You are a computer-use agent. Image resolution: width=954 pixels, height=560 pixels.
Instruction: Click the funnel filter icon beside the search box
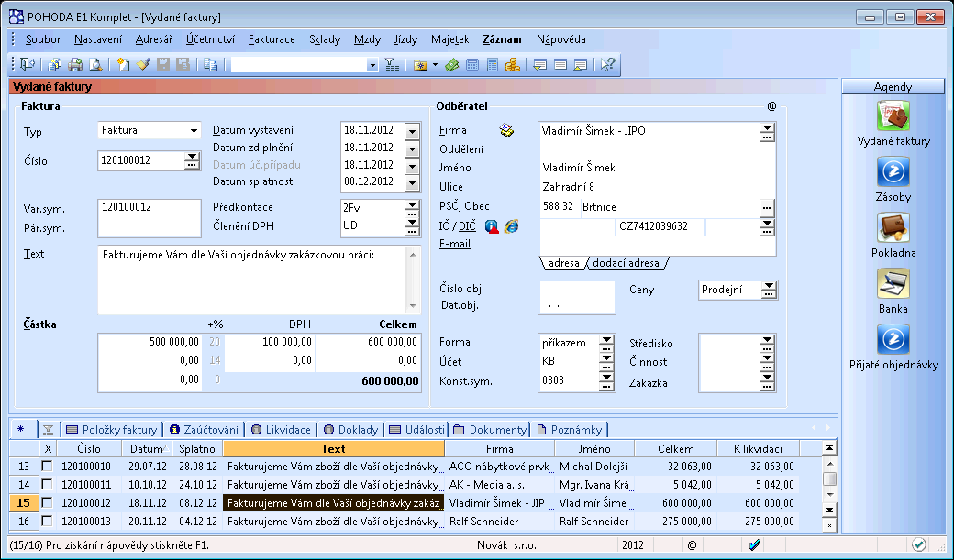393,64
